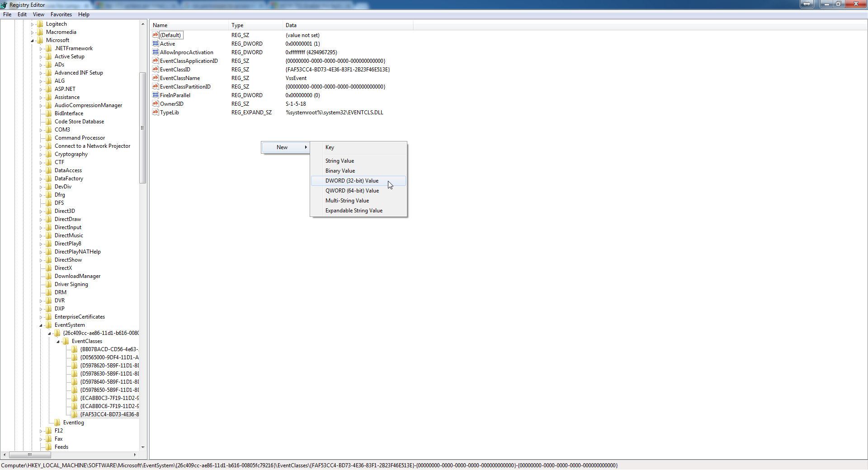
Task: Click the Name column header
Action: click(x=160, y=25)
